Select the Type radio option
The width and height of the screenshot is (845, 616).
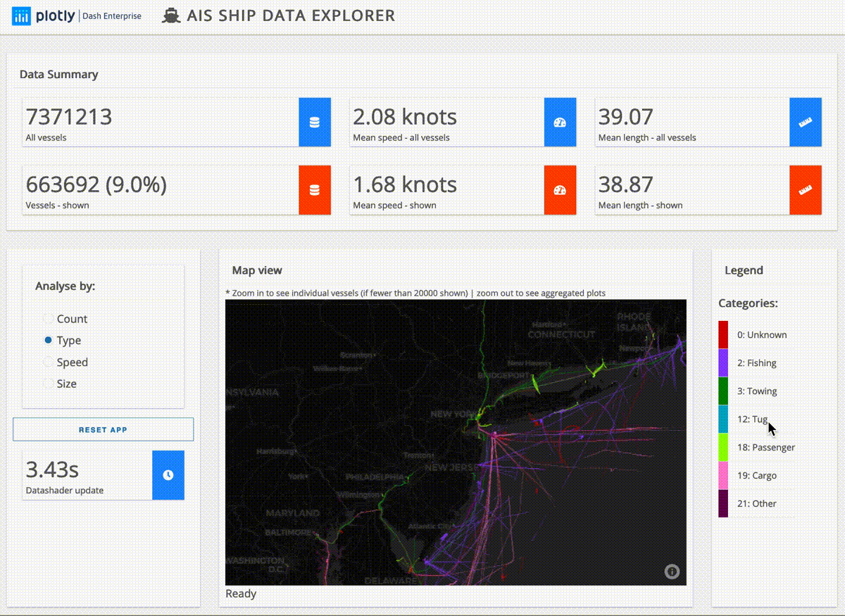48,340
